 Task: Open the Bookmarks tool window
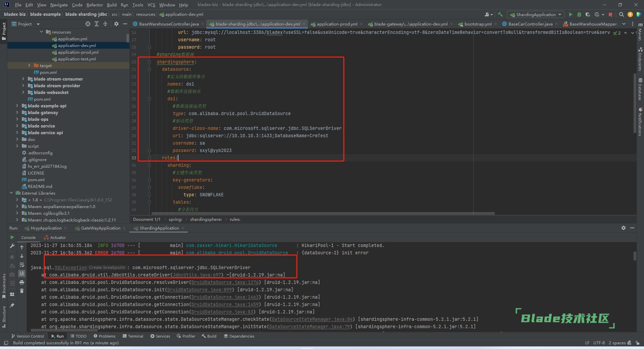coord(4,286)
